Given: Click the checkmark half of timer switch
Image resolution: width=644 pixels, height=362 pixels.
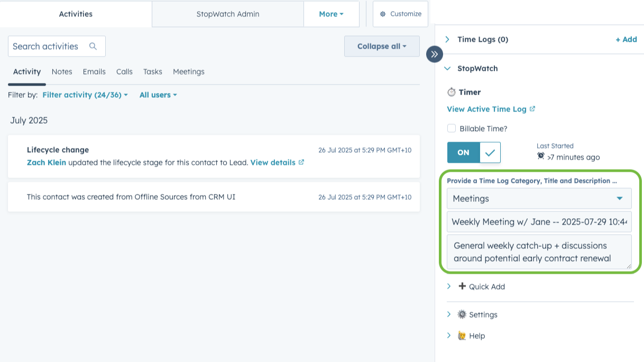Looking at the screenshot, I should 490,153.
